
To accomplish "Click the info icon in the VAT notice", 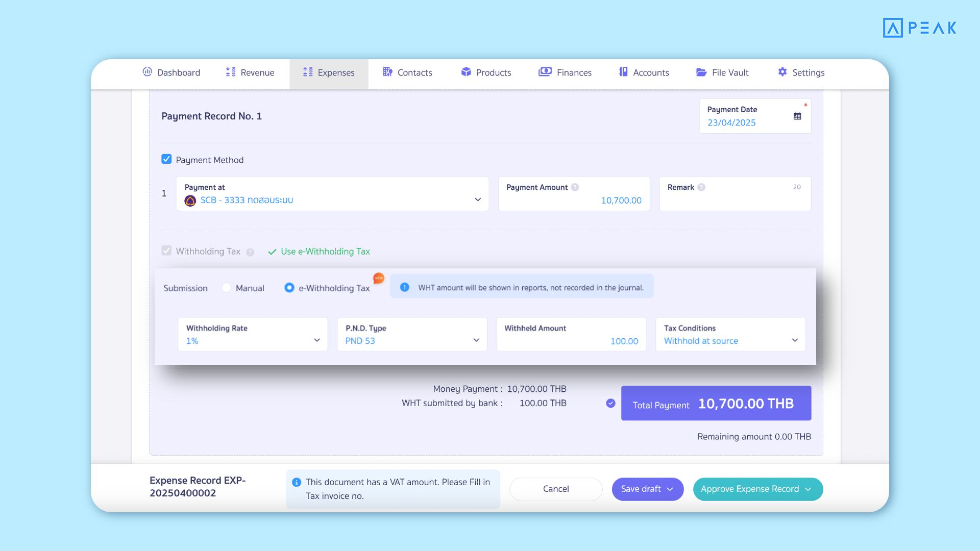I will click(x=296, y=482).
